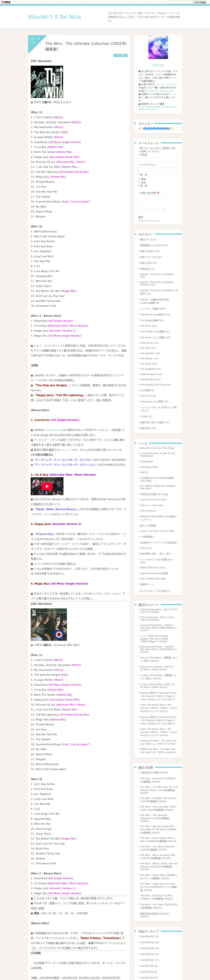
Task: Open the X(旧Twitter) link
Action: [147, 461]
